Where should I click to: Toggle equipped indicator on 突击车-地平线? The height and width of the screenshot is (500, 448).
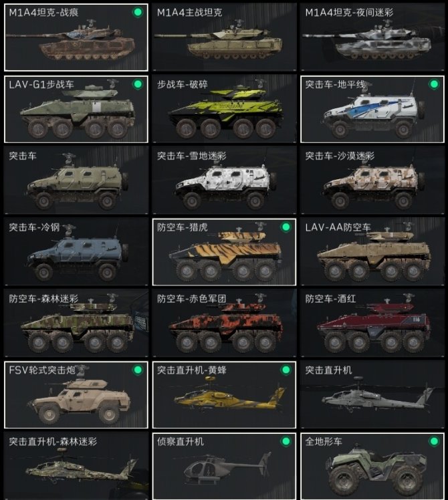pyautogui.click(x=434, y=84)
